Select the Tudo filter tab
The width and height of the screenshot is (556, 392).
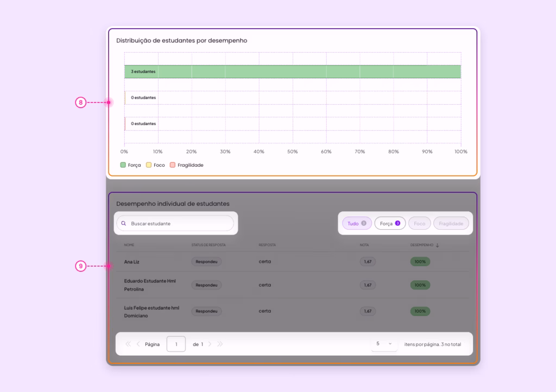pyautogui.click(x=357, y=223)
